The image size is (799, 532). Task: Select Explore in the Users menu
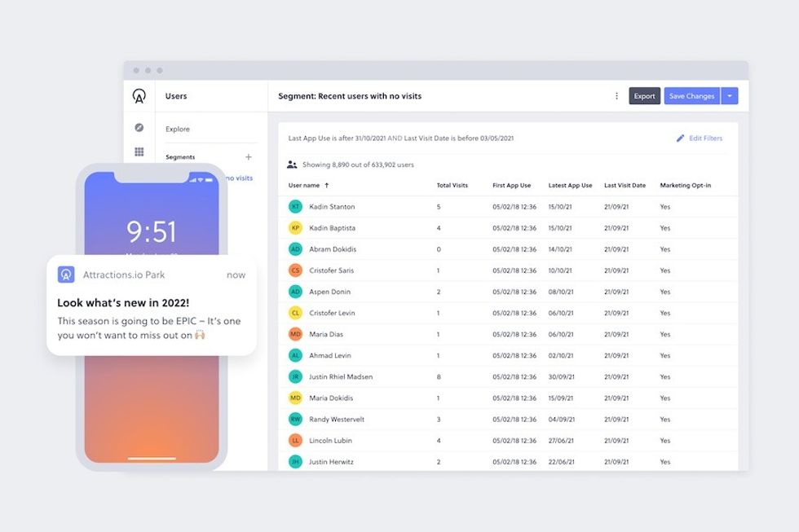click(178, 129)
